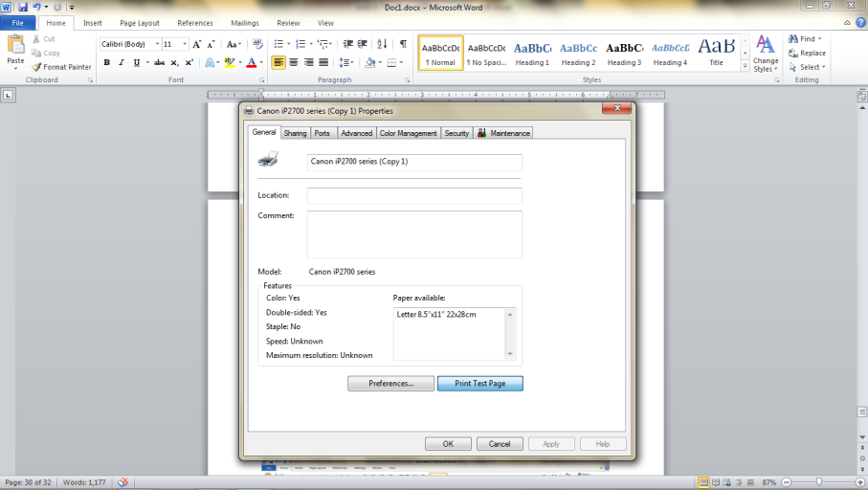Toggle Subscript formatting
The height and width of the screenshot is (490, 868).
click(174, 62)
